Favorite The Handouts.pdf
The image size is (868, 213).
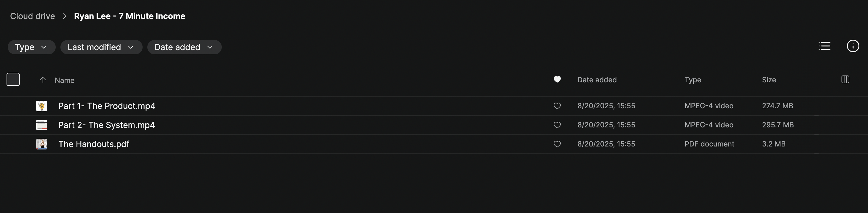tap(557, 144)
